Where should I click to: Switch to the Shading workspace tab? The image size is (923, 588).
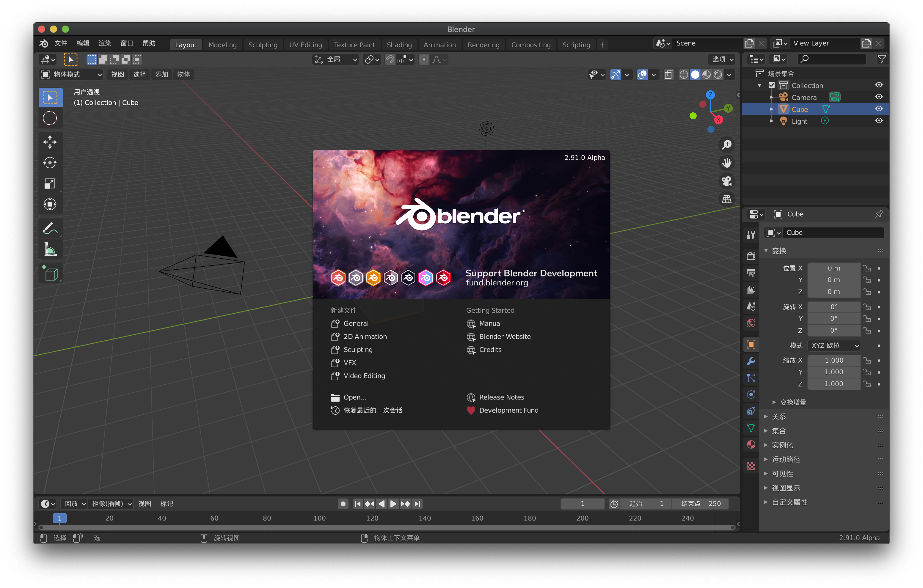pyautogui.click(x=399, y=45)
